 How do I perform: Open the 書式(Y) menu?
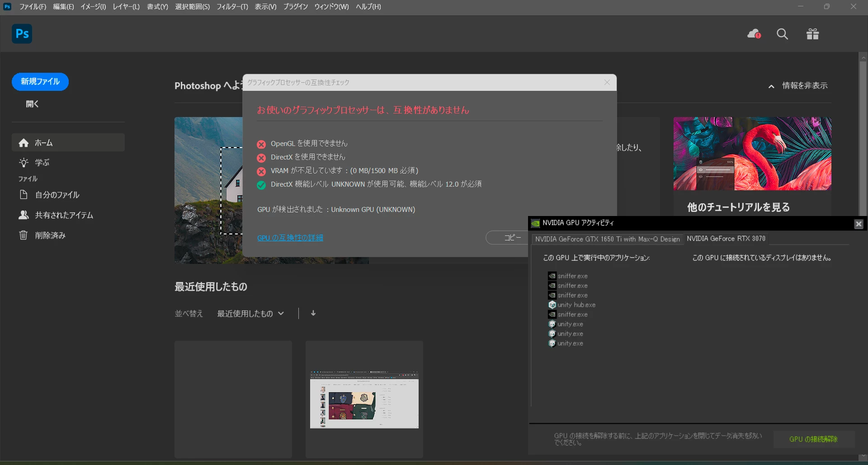point(157,7)
